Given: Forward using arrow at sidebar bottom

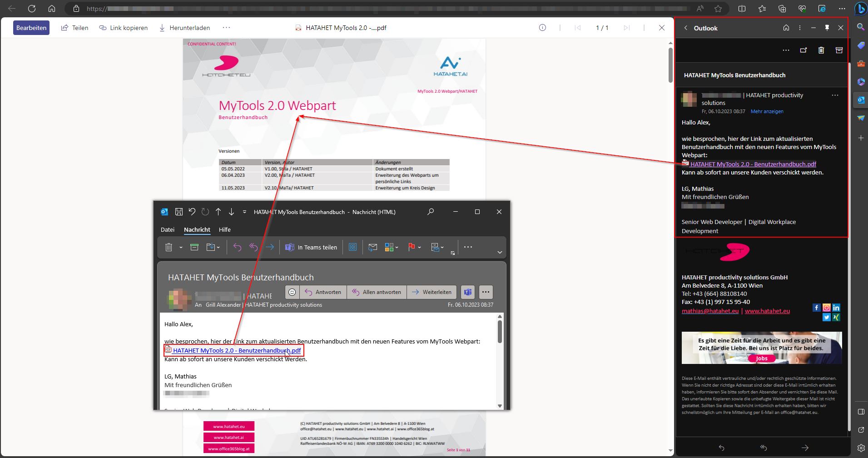Looking at the screenshot, I should coord(805,448).
